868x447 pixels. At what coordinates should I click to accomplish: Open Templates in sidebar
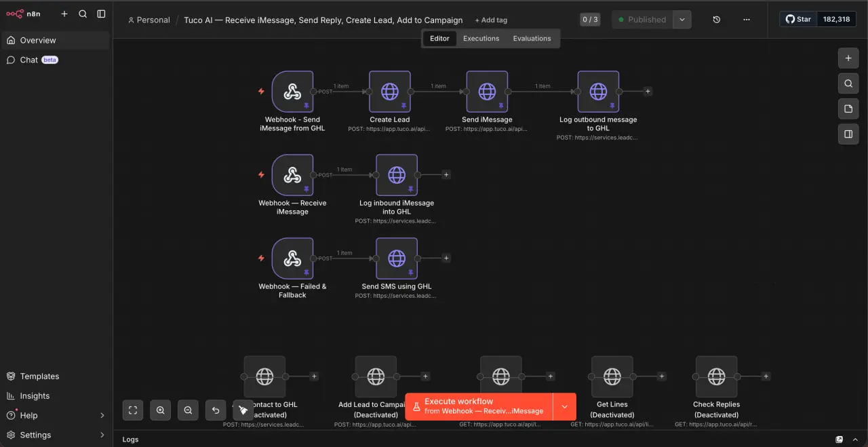tap(56, 376)
